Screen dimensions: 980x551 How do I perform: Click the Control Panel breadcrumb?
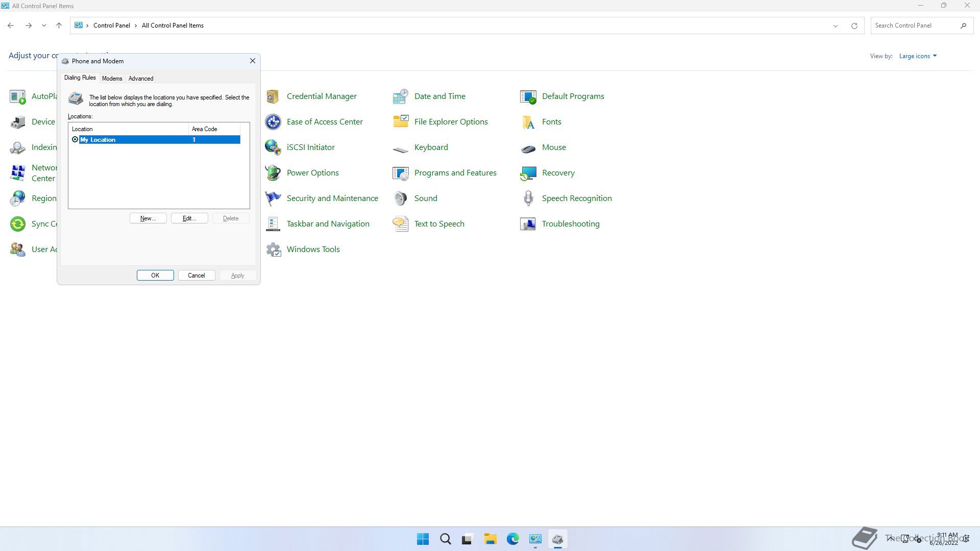point(112,26)
